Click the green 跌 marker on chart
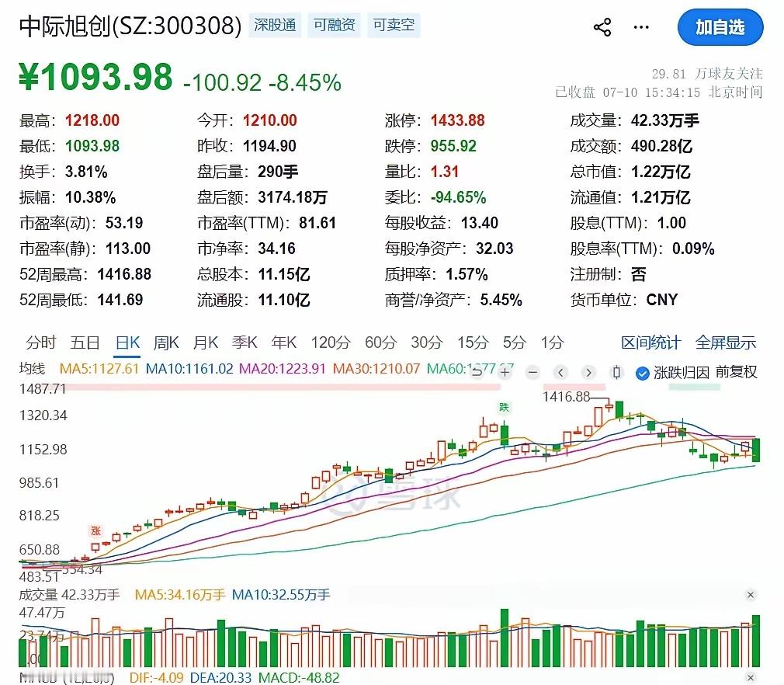Viewport: 784px width, 685px height. pos(504,407)
